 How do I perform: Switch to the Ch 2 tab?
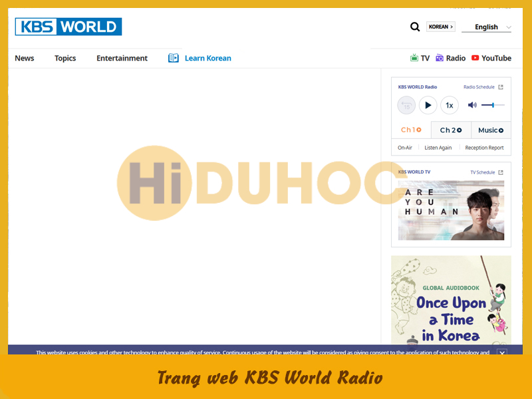pyautogui.click(x=450, y=130)
